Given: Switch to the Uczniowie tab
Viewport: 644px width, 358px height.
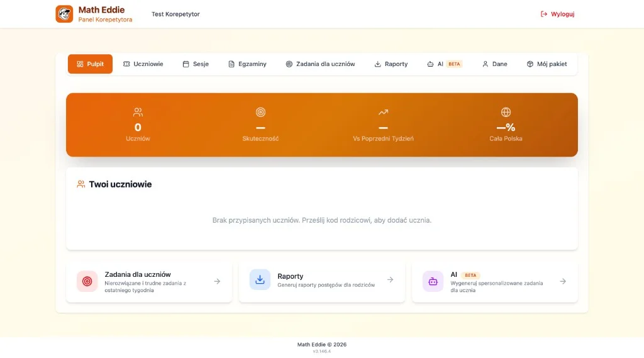Looking at the screenshot, I should [x=143, y=64].
